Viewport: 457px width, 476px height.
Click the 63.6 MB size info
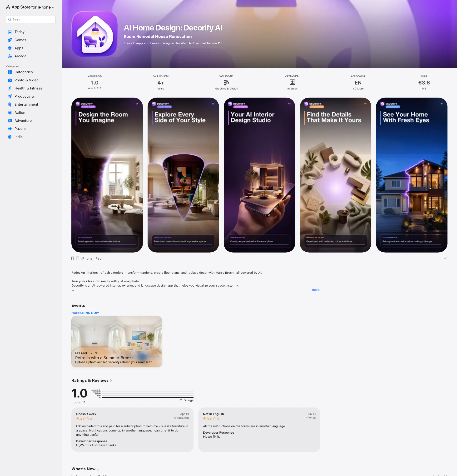pyautogui.click(x=424, y=83)
